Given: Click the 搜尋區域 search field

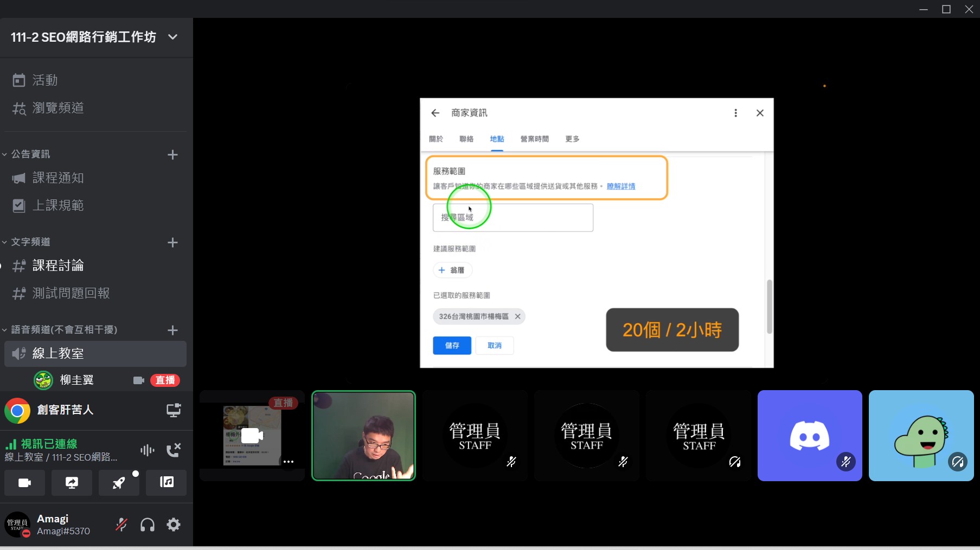Looking at the screenshot, I should pyautogui.click(x=513, y=217).
